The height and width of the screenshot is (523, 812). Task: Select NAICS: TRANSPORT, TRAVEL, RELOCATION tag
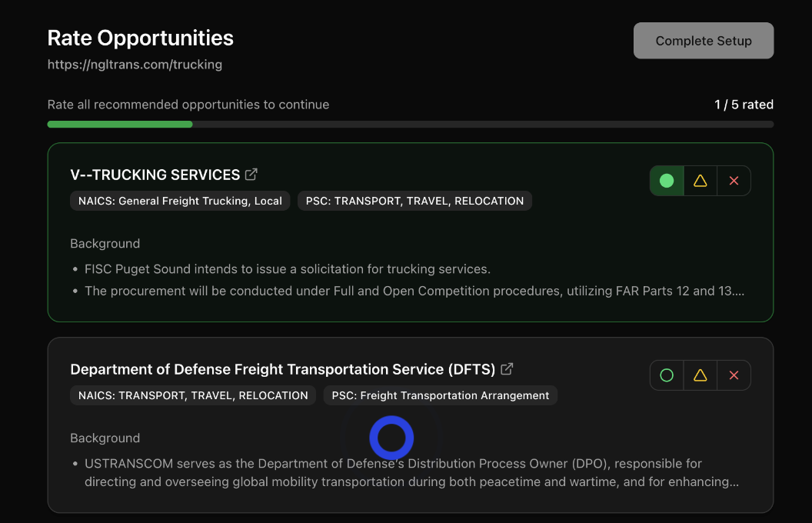193,395
